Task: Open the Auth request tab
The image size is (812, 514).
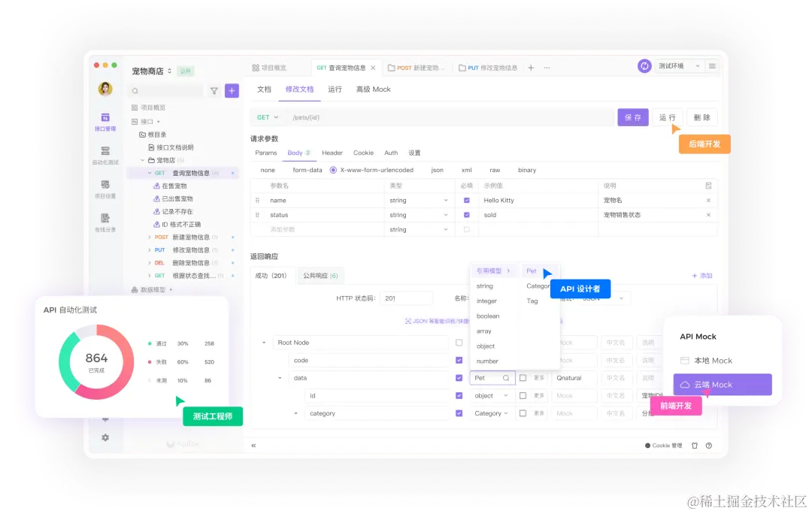Action: pyautogui.click(x=391, y=153)
